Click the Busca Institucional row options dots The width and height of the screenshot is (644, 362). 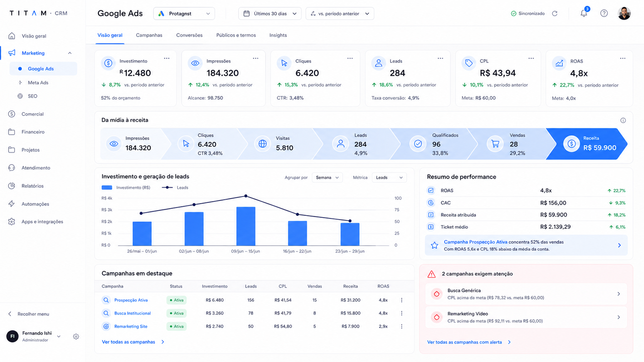(401, 313)
